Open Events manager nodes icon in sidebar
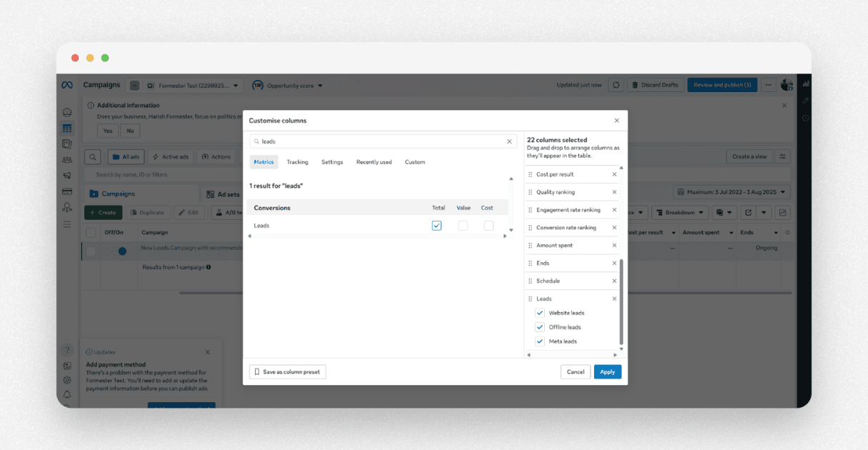 point(66,207)
